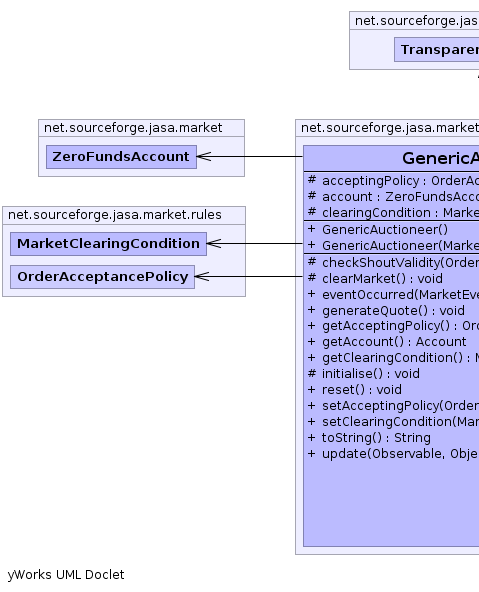
Task: Select the OrderAcceptancePolicy class node
Action: point(102,277)
